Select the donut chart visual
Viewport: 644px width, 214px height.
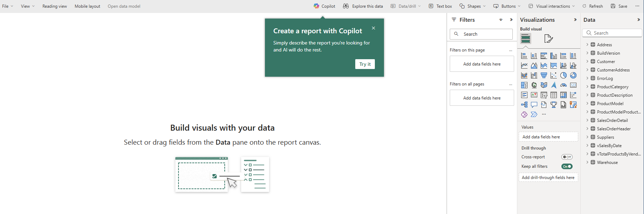(x=573, y=75)
